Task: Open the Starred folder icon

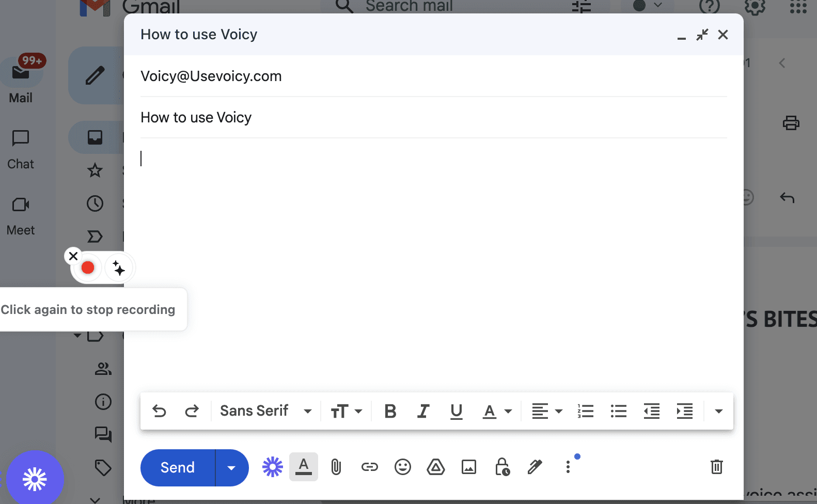Action: point(95,170)
